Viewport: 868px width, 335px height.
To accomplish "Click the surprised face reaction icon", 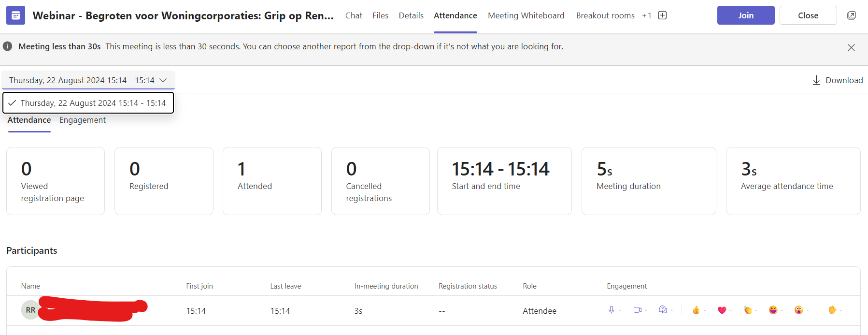I will click(x=799, y=310).
